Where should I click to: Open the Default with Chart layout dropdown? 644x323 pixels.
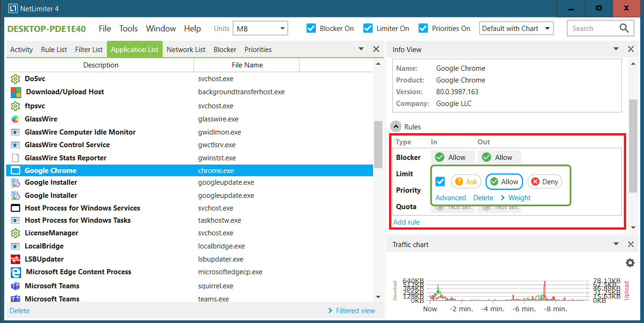coord(516,29)
